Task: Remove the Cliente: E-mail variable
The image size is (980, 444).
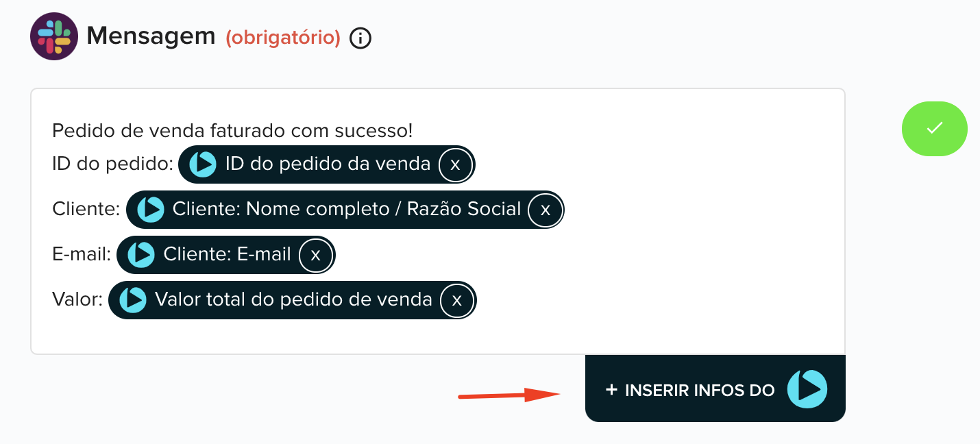Action: [315, 254]
